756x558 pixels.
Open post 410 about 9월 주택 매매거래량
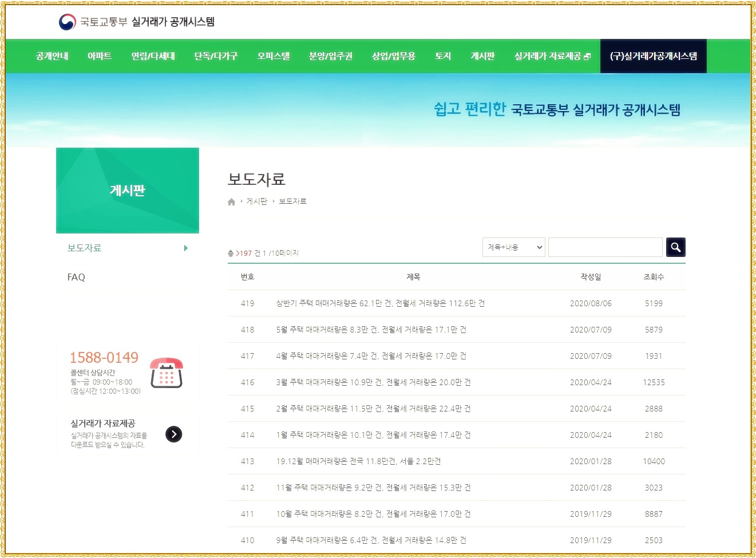click(x=371, y=540)
